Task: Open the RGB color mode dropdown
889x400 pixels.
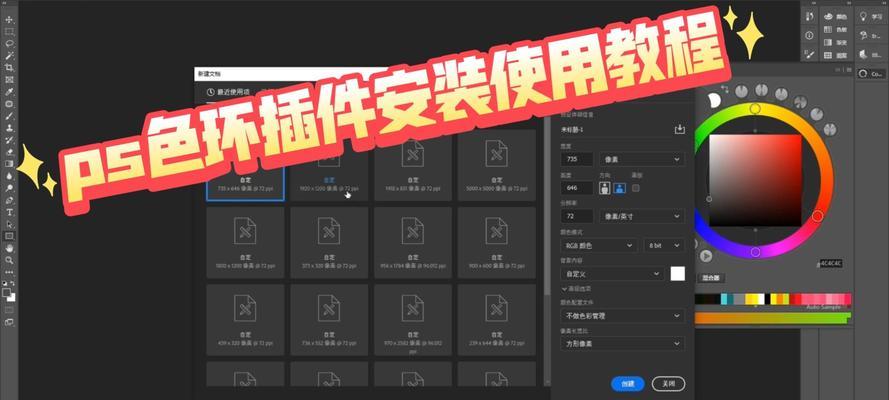Action: click(x=598, y=245)
